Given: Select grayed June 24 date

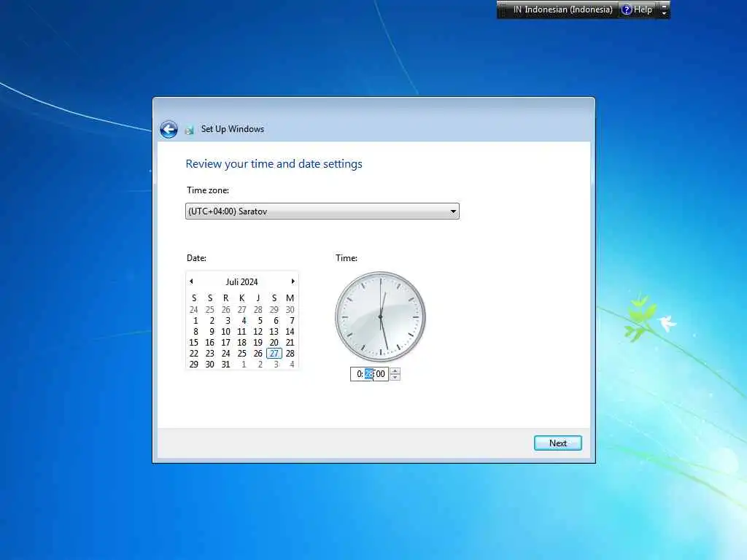Looking at the screenshot, I should click(194, 309).
